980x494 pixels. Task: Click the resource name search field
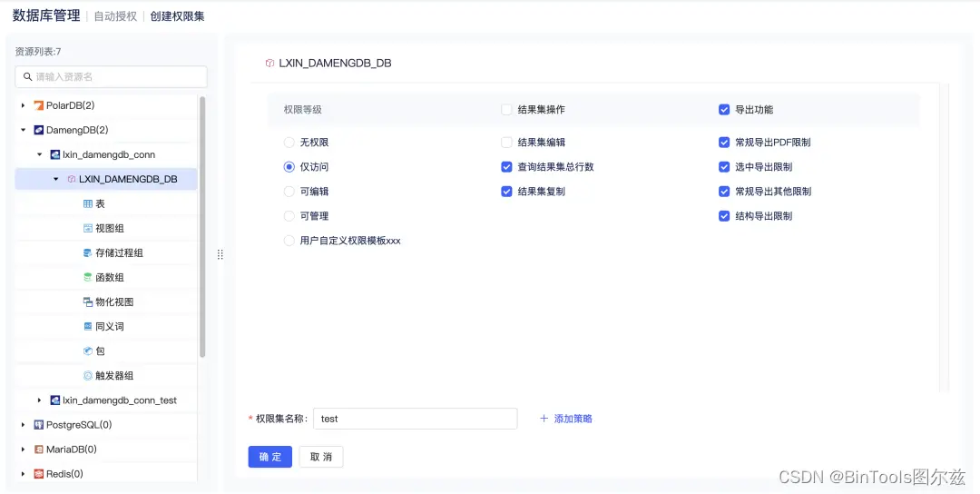coord(112,77)
